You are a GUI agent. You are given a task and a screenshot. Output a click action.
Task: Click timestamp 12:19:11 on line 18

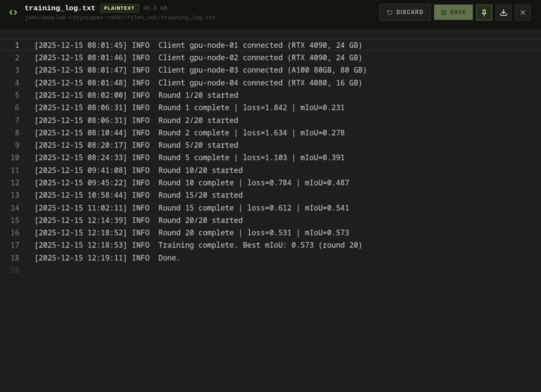click(x=105, y=257)
